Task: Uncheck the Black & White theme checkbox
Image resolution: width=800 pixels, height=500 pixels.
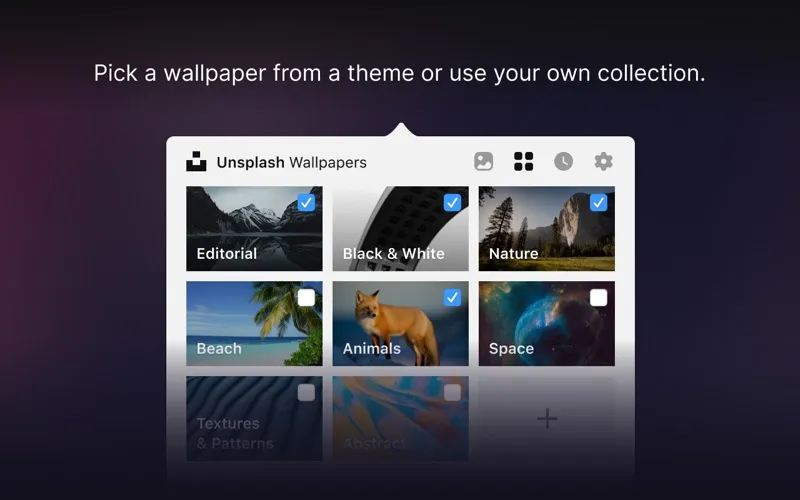Action: [x=453, y=203]
